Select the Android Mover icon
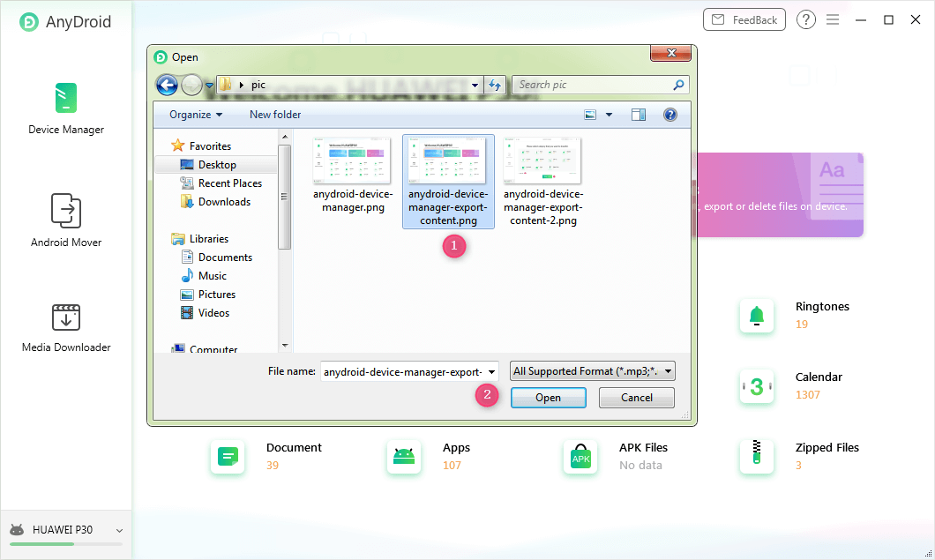The height and width of the screenshot is (560, 935). click(66, 211)
